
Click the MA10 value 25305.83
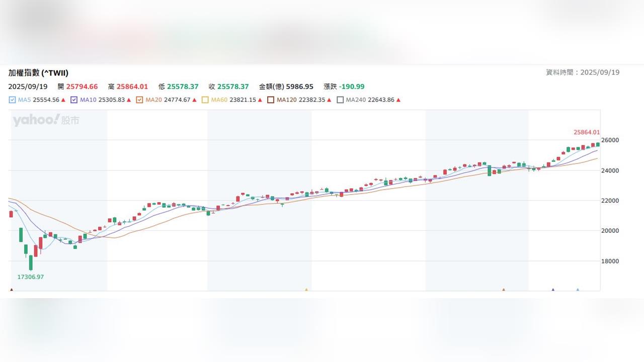[x=111, y=100]
